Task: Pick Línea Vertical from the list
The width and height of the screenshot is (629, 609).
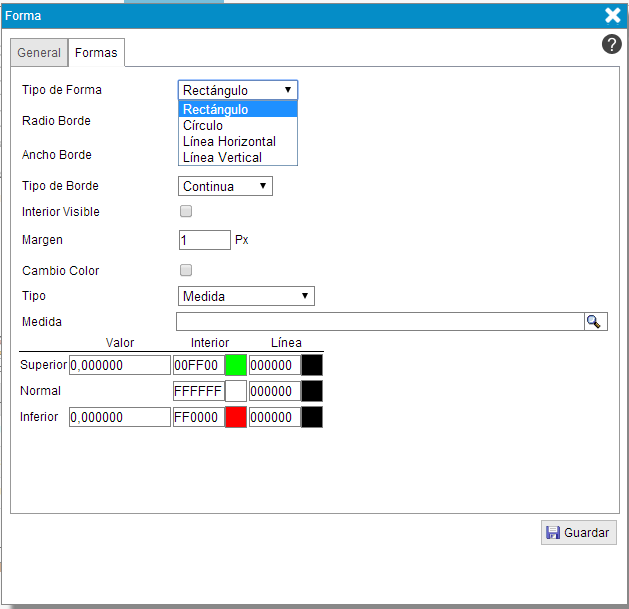Action: tap(222, 157)
